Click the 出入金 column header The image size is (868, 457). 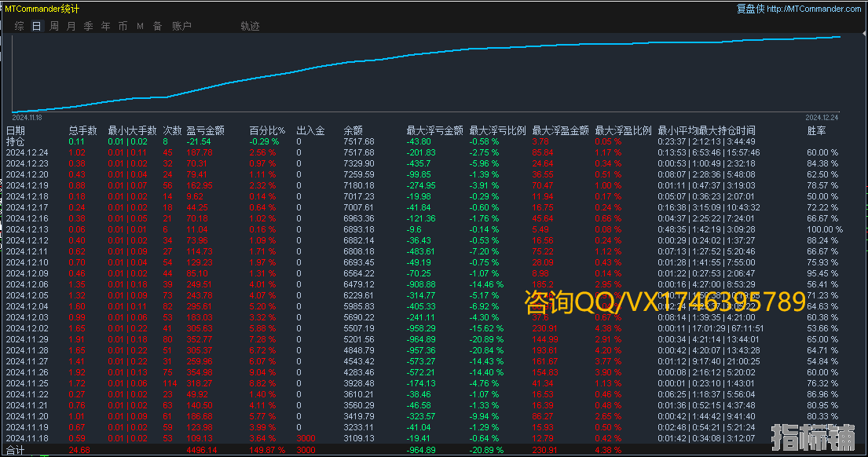(x=310, y=130)
